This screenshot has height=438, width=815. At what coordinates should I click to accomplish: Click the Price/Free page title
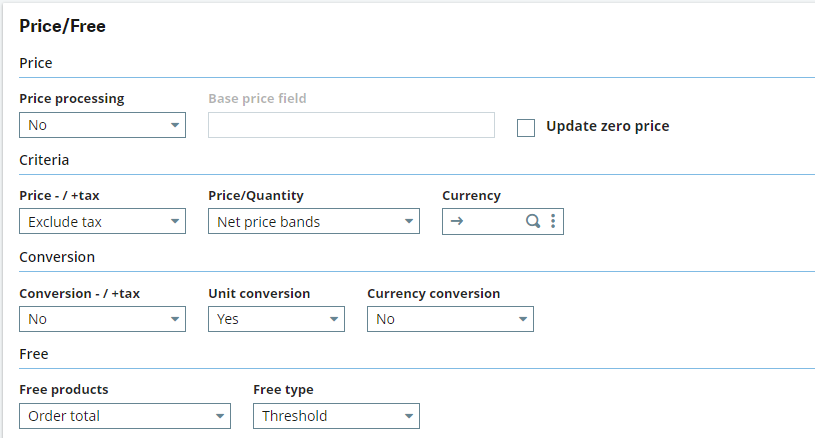click(x=62, y=27)
